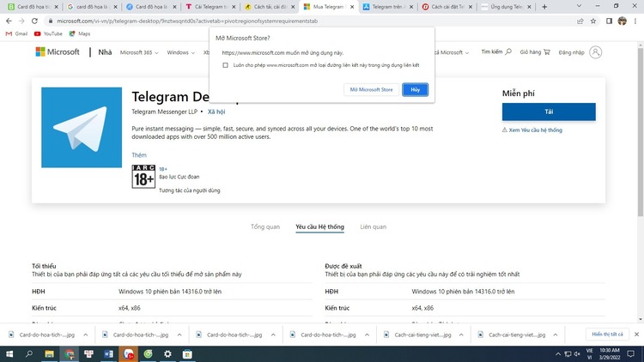Viewport: 644px width, 362px height.
Task: Select the Yêu cầu Hệ thống tab
Action: [320, 226]
